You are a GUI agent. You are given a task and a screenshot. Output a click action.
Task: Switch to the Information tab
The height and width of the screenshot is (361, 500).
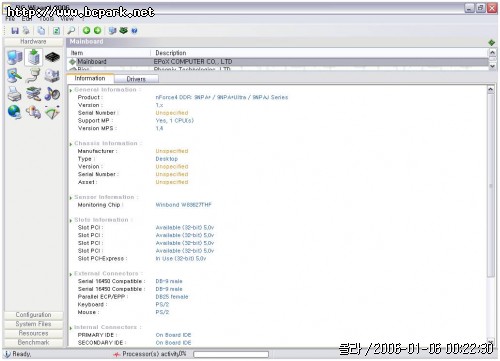(90, 78)
